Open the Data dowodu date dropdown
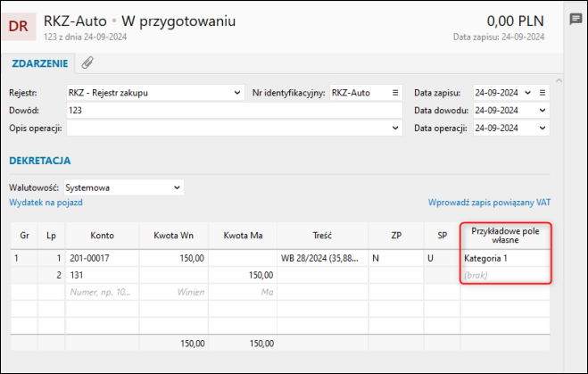 542,111
